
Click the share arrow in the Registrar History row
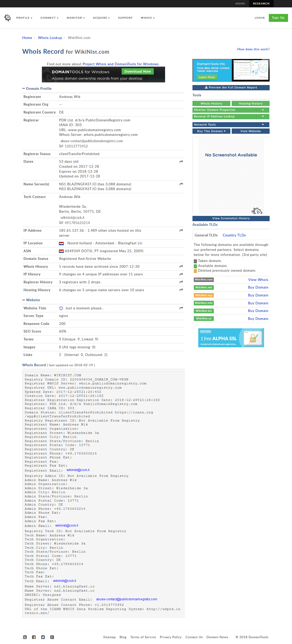click(x=181, y=282)
